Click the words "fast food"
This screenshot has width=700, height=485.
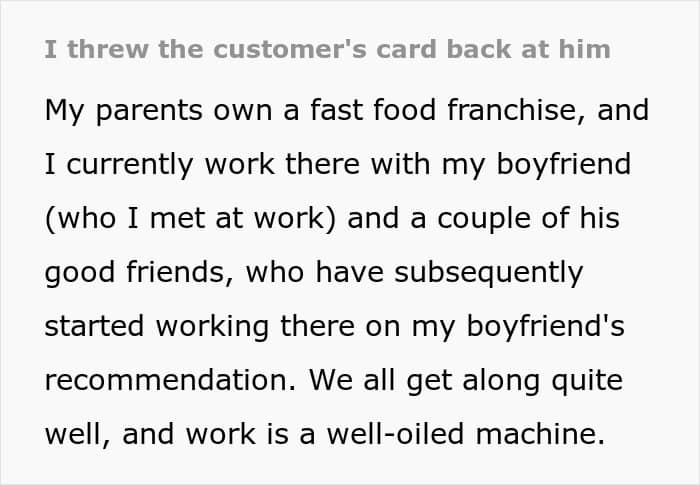tap(373, 110)
